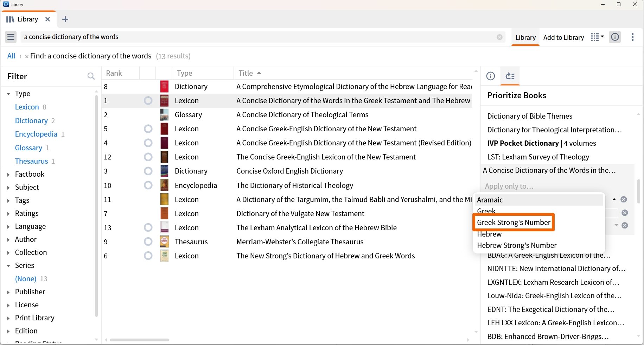Toggle status circle for Concise Oxford English Dictionary
644x345 pixels.
click(148, 171)
